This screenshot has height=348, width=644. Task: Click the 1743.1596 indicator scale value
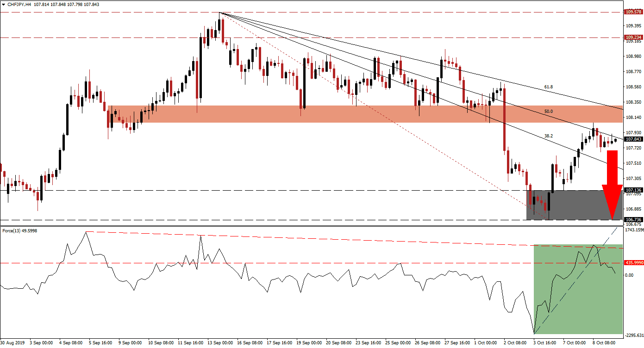click(634, 230)
